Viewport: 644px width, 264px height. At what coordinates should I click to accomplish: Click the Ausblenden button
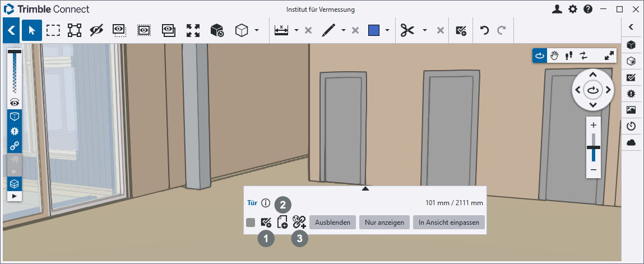tap(332, 223)
